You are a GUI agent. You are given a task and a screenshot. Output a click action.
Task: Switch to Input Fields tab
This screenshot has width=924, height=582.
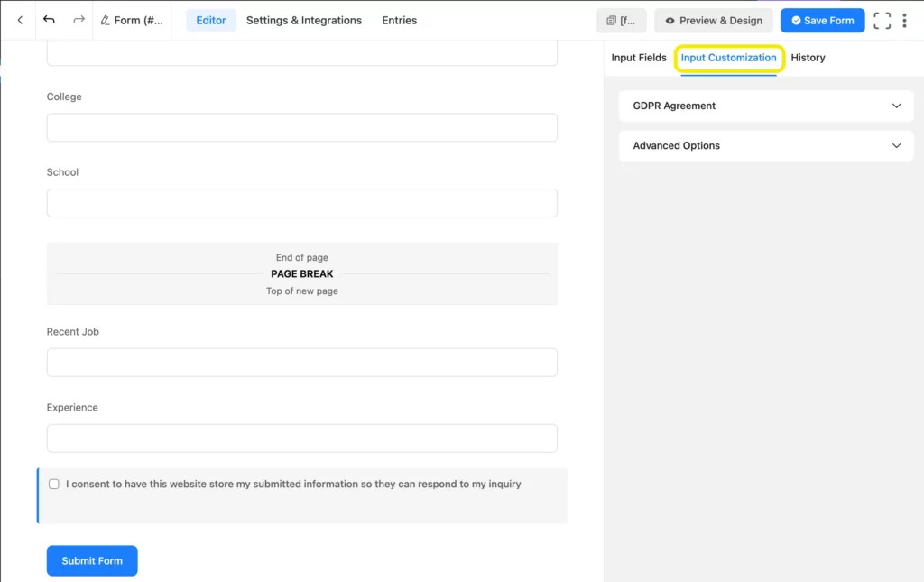[x=638, y=58]
